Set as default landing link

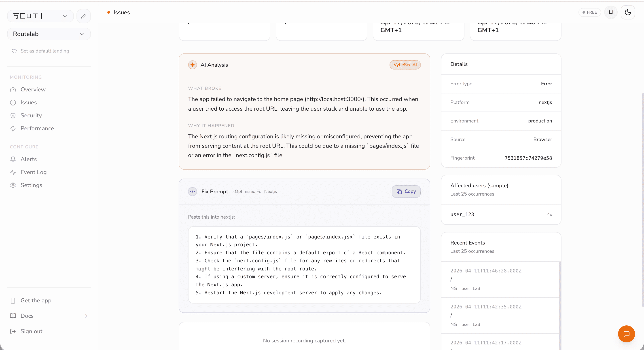pos(45,51)
